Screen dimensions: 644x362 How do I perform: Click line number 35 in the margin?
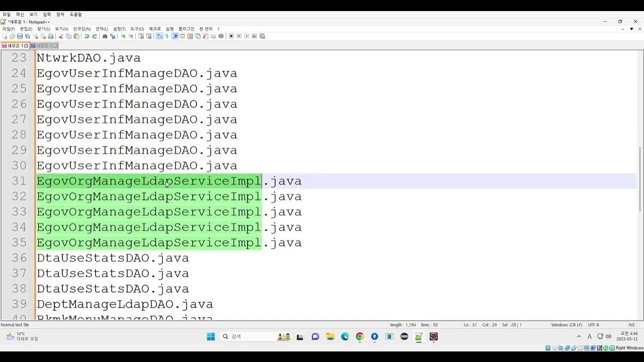tap(19, 242)
